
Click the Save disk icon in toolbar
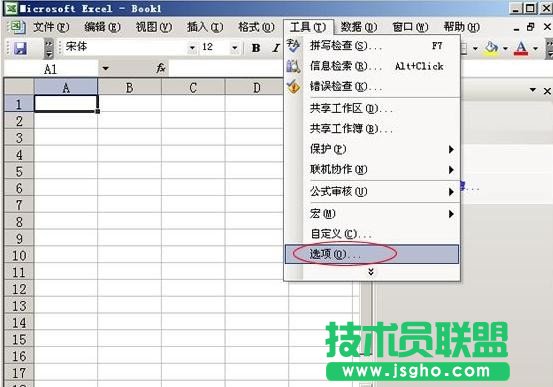(x=20, y=48)
